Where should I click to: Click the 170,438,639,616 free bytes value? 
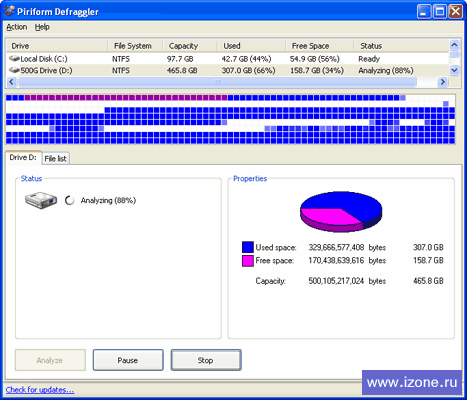tap(336, 260)
